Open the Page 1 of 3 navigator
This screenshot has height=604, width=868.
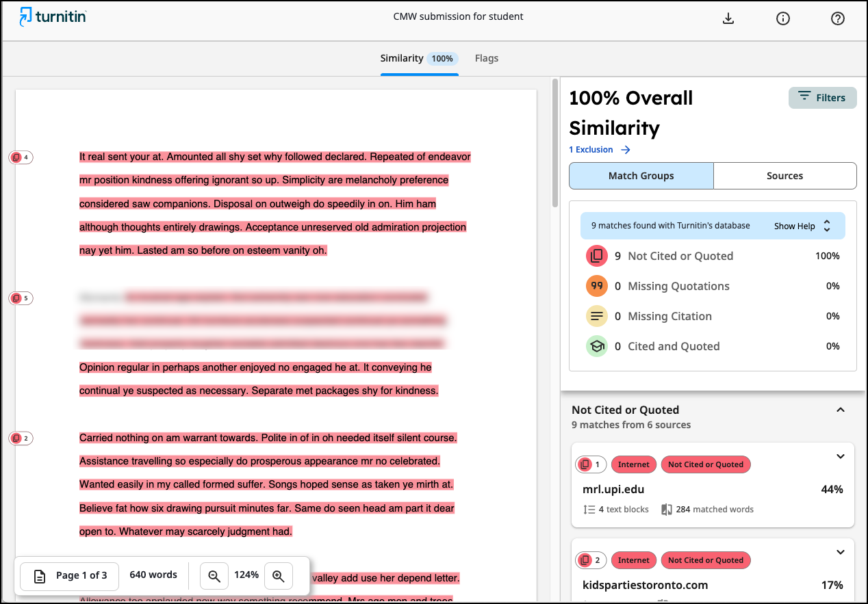(x=69, y=575)
